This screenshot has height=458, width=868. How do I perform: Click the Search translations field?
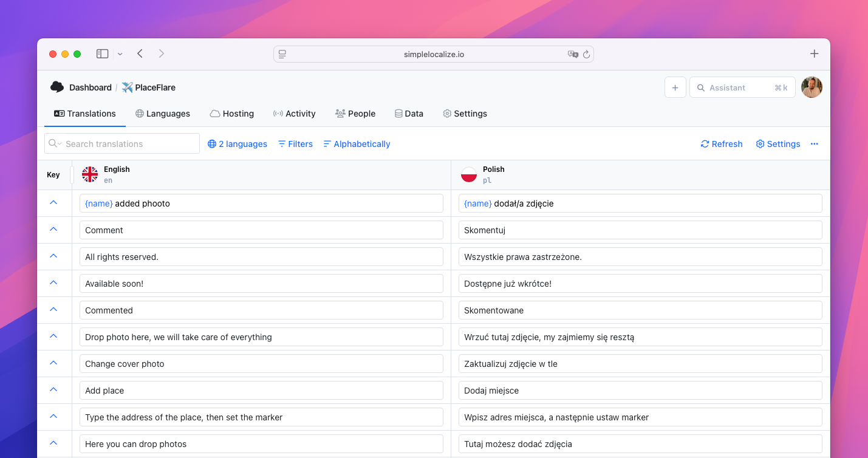point(122,143)
